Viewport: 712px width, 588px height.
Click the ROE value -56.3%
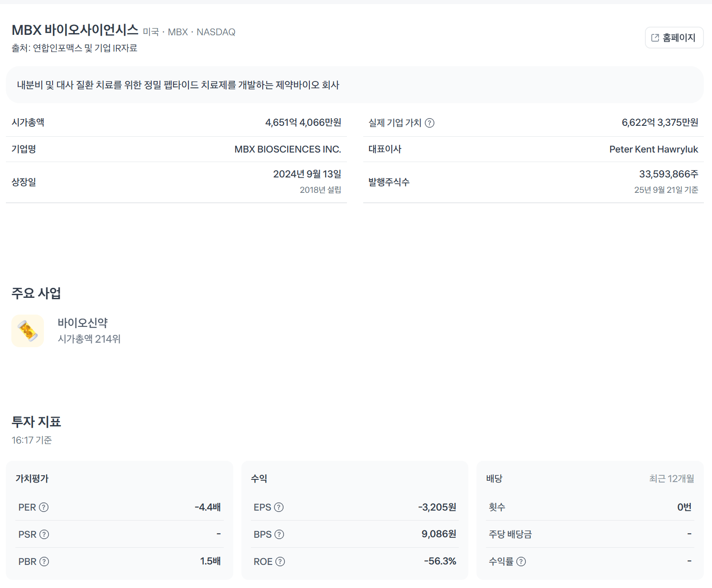pos(440,561)
